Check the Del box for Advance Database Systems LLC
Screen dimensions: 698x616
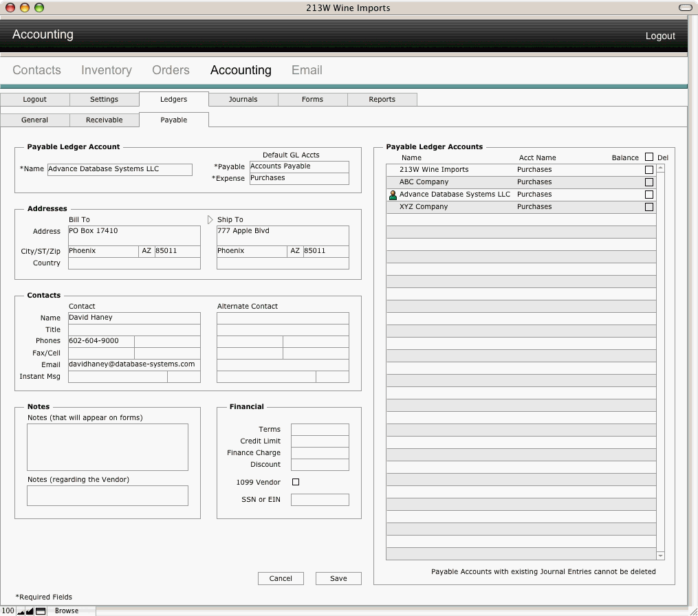click(x=649, y=195)
